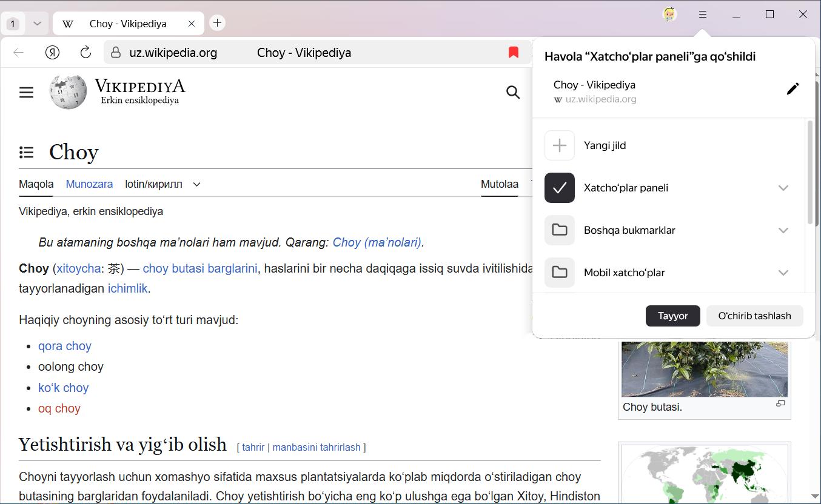Viewport: 821px width, 504px height.
Task: Switch to the Munozara tab
Action: 89,184
